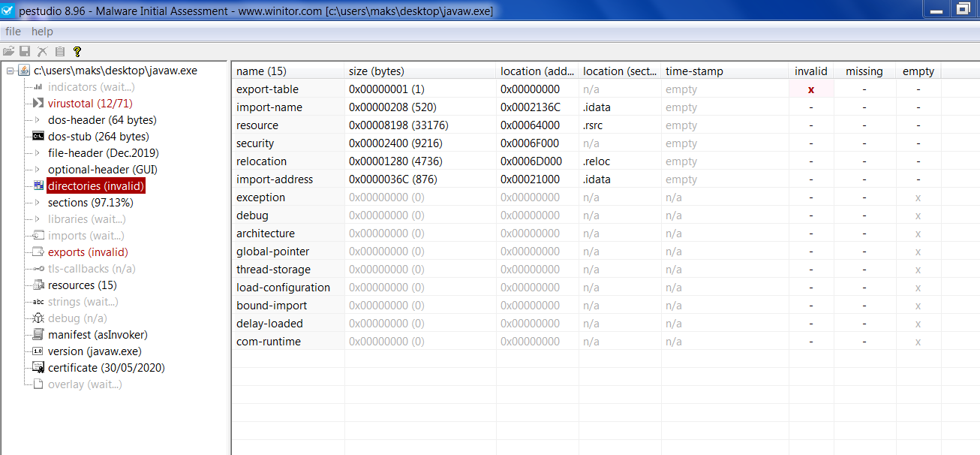The height and width of the screenshot is (455, 980).
Task: Expand the file-header tree node
Action: (38, 153)
